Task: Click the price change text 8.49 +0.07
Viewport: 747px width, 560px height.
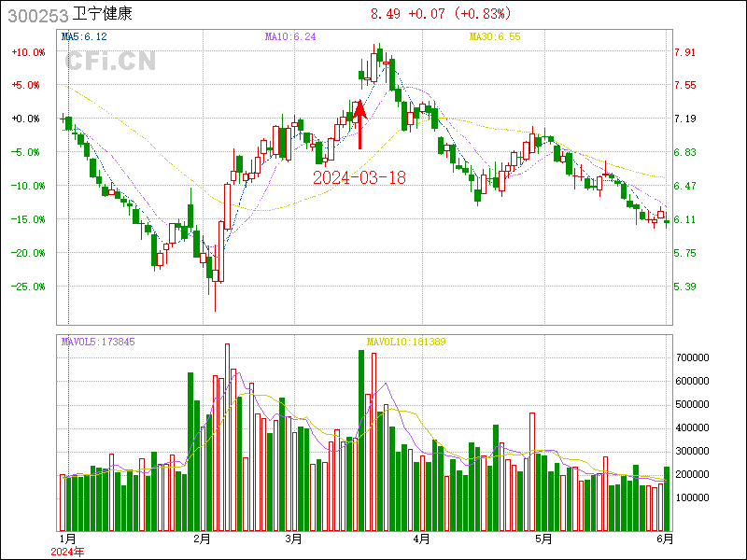Action: [x=413, y=14]
